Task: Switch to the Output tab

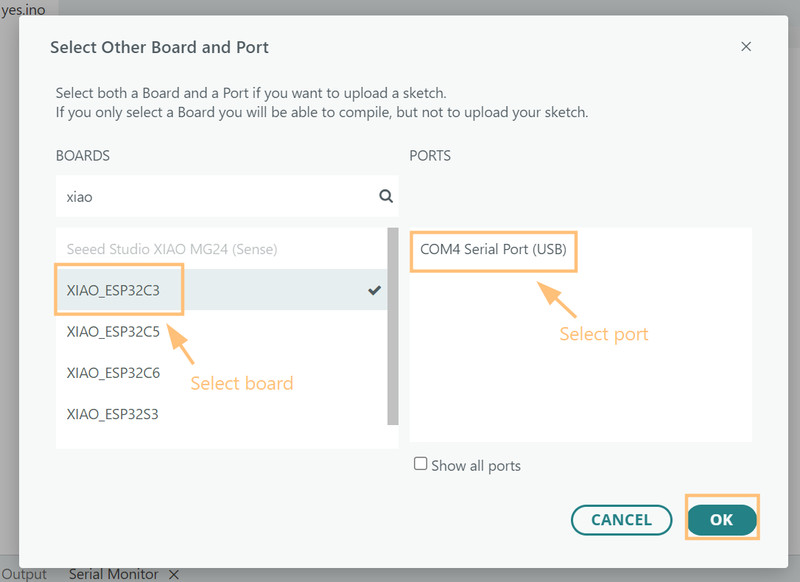Action: (x=24, y=574)
